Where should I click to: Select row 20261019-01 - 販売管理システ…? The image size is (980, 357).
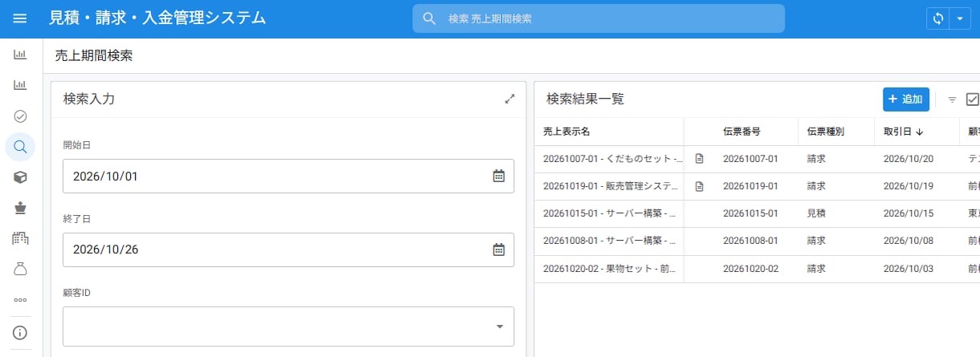point(757,186)
